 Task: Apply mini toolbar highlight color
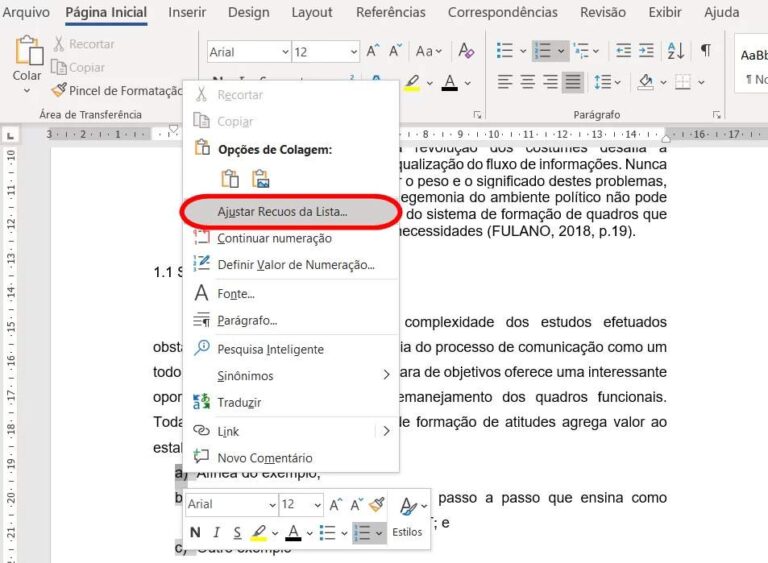259,532
